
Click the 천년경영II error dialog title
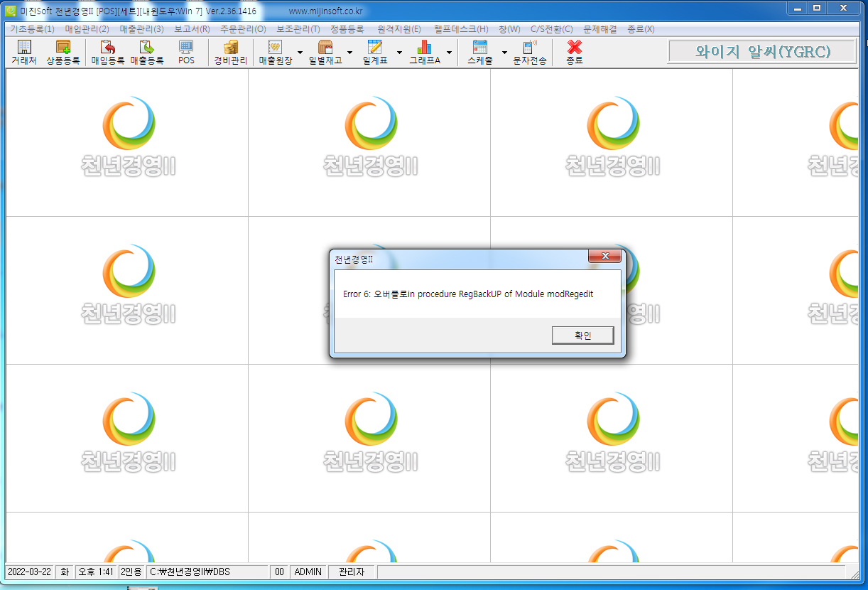tap(354, 259)
